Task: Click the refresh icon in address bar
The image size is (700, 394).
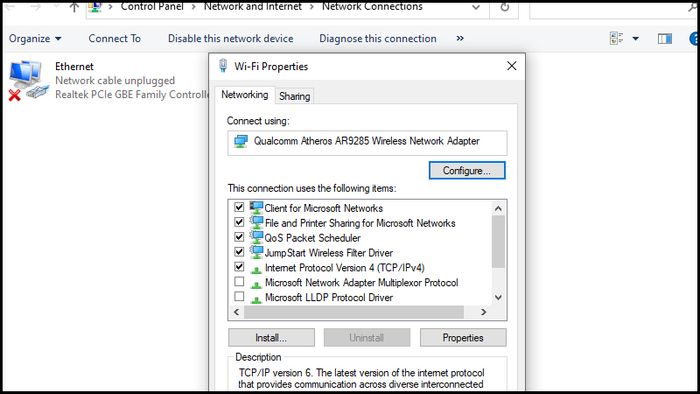Action: [504, 7]
